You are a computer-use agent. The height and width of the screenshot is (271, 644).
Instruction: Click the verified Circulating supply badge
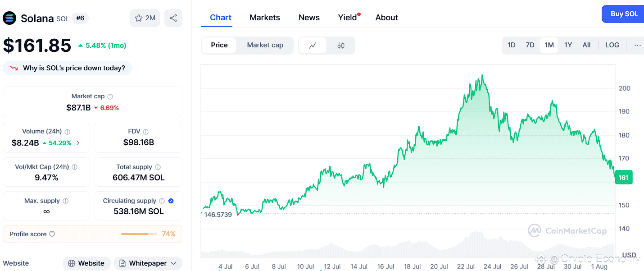pyautogui.click(x=171, y=201)
